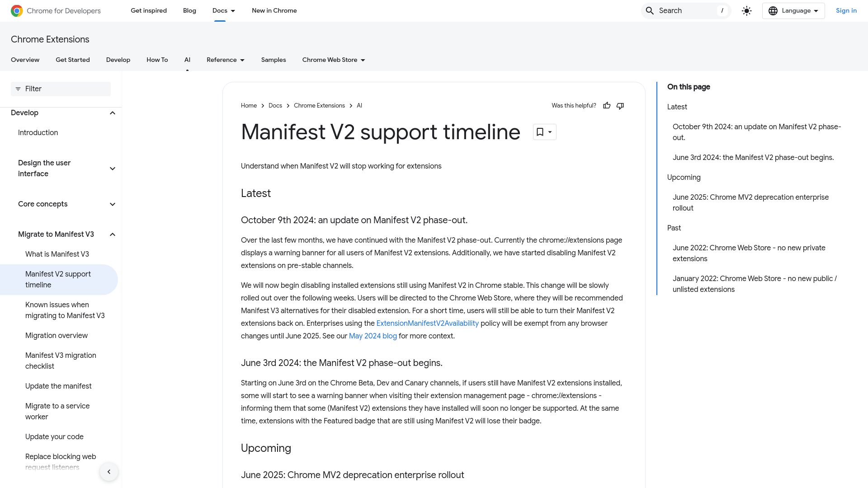868x488 pixels.
Task: Switch to the Samples tab
Action: [274, 60]
